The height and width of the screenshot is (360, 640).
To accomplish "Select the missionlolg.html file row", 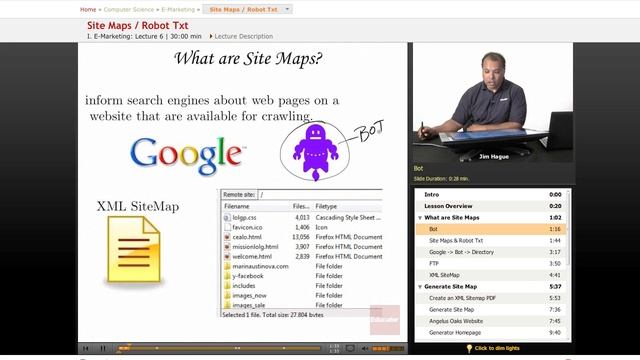I will [x=302, y=247].
